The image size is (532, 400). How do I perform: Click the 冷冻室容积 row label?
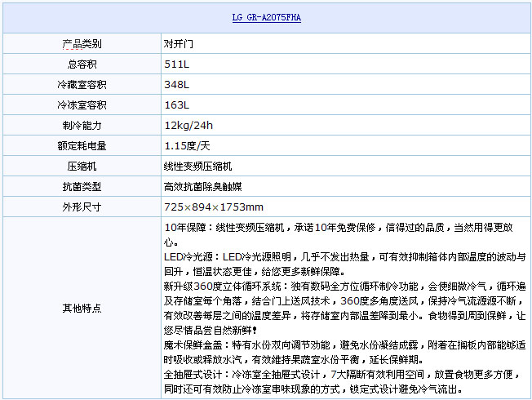click(82, 104)
